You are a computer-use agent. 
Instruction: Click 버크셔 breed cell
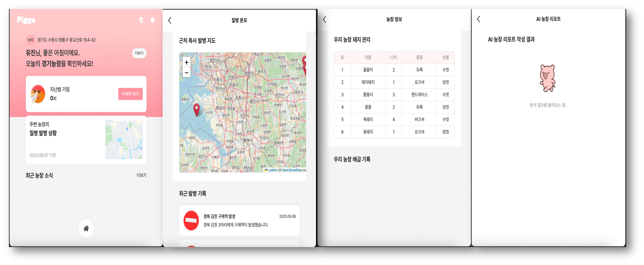(419, 119)
